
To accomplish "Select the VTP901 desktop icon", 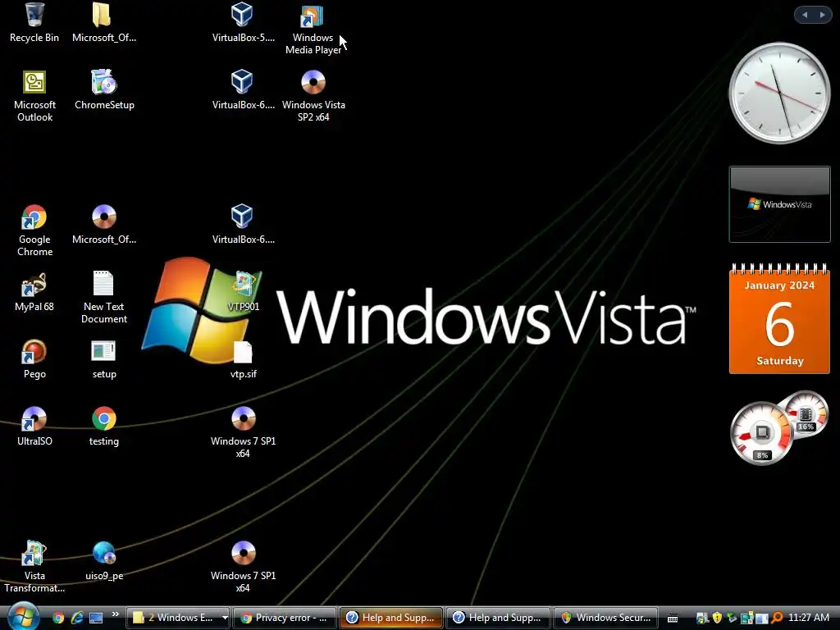I will [243, 292].
